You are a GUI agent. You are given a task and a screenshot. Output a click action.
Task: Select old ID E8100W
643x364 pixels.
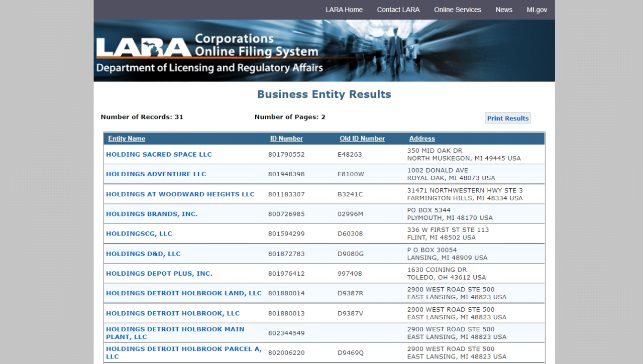[351, 174]
